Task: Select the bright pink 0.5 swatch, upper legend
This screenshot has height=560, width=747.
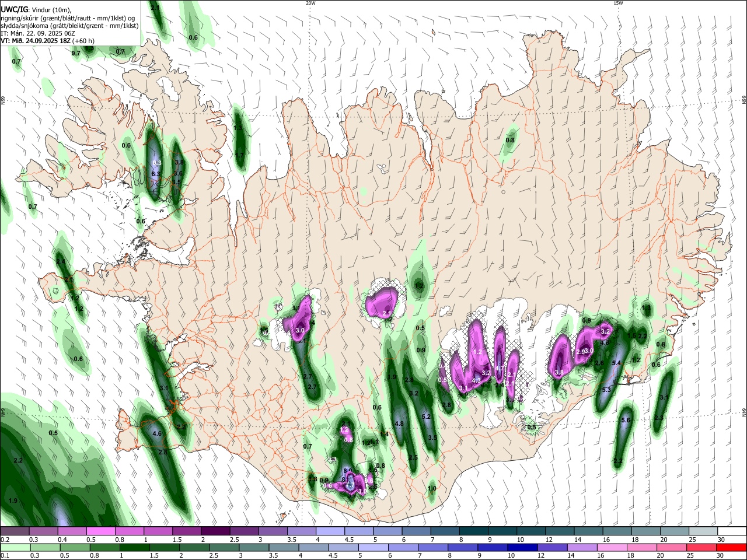Action: click(100, 531)
